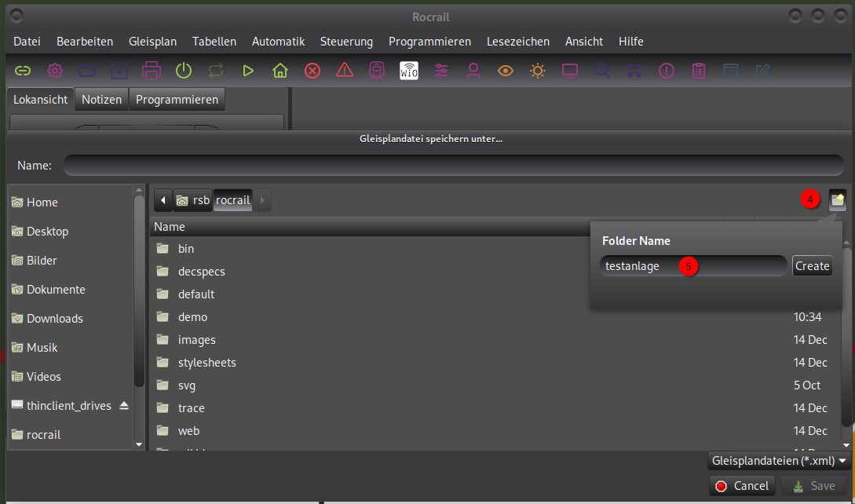Click the Create button
Screen dimensions: 855x504
pyautogui.click(x=812, y=266)
